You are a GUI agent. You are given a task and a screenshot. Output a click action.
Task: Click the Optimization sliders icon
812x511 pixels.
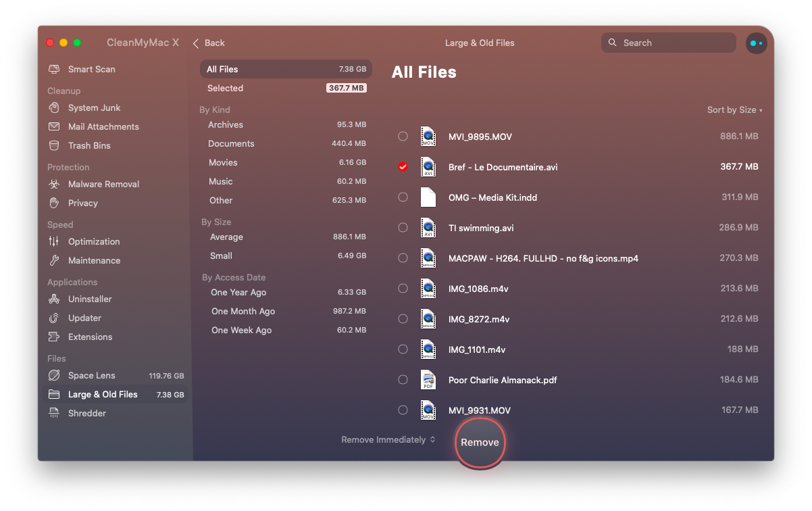[54, 242]
